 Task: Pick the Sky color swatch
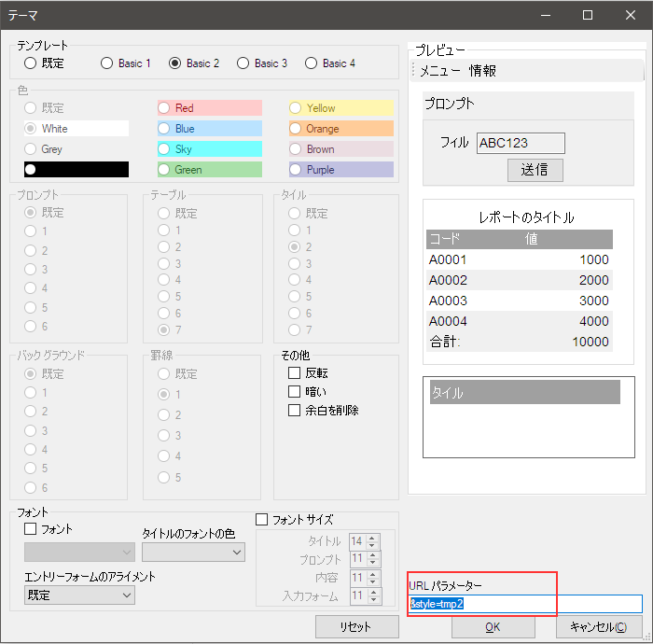point(210,148)
